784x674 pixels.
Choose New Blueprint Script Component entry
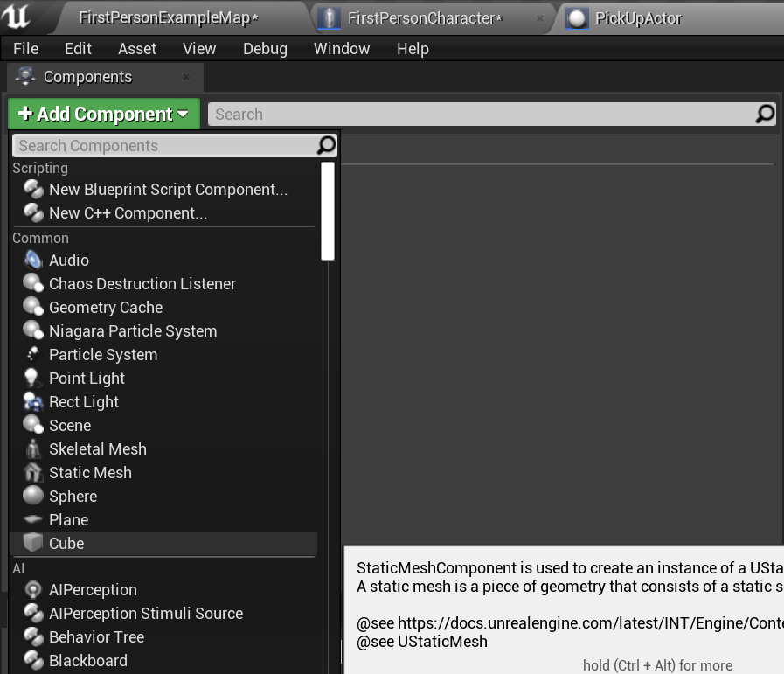click(x=163, y=190)
